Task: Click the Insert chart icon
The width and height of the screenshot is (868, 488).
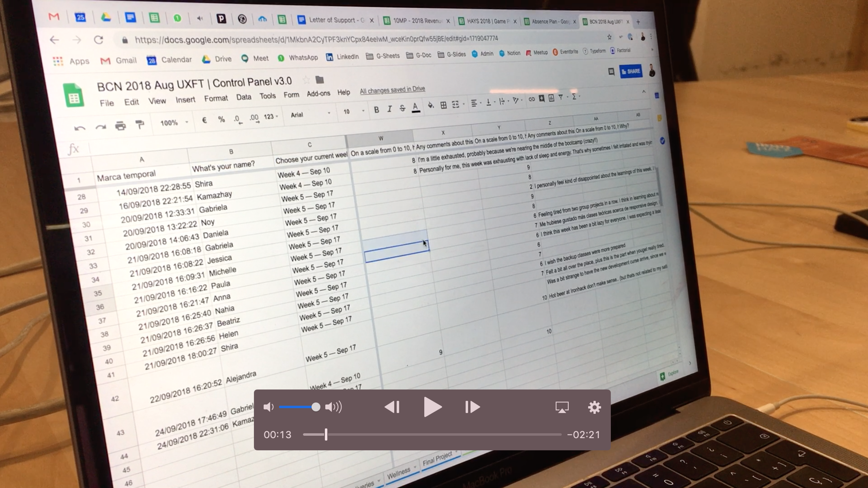Action: tap(551, 98)
